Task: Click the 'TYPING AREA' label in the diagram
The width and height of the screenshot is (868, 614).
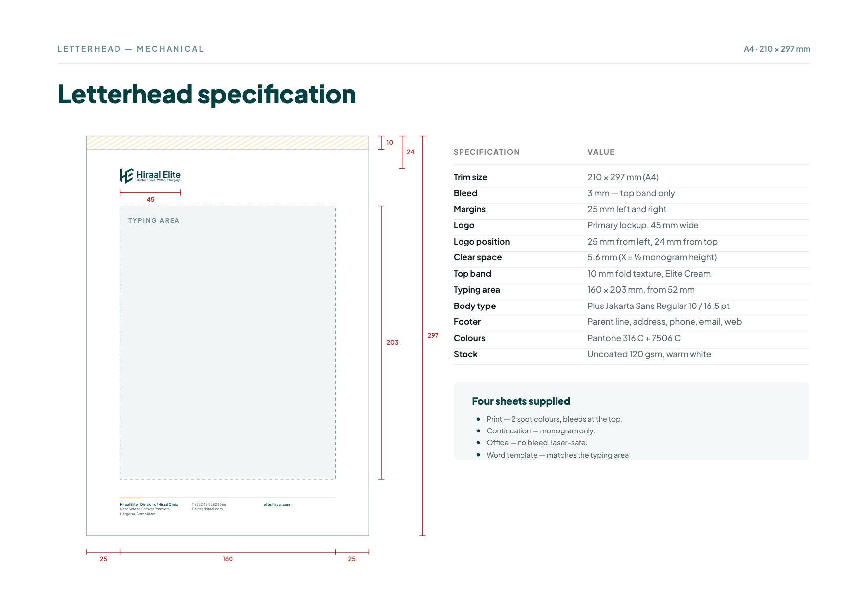Action: [x=154, y=221]
